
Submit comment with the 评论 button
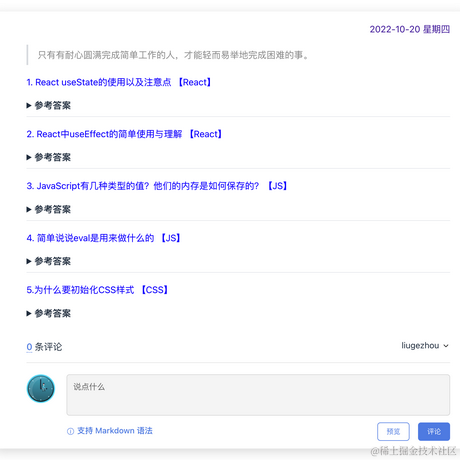pyautogui.click(x=434, y=432)
